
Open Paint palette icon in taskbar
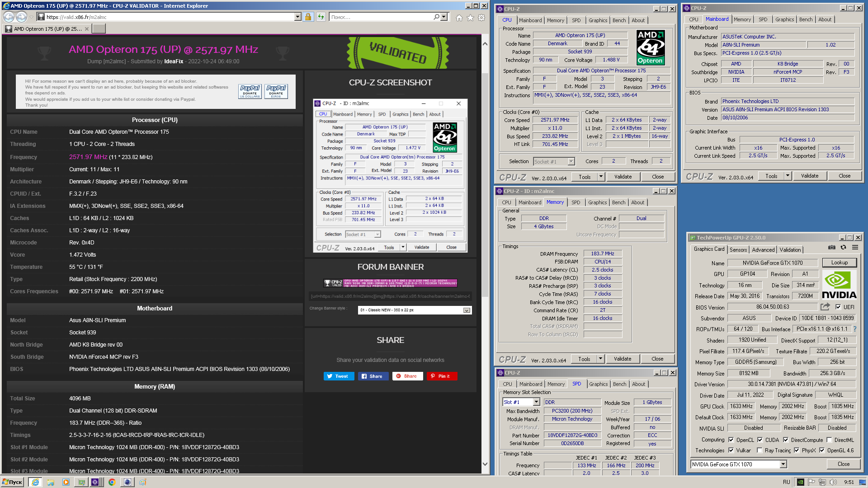point(142,482)
